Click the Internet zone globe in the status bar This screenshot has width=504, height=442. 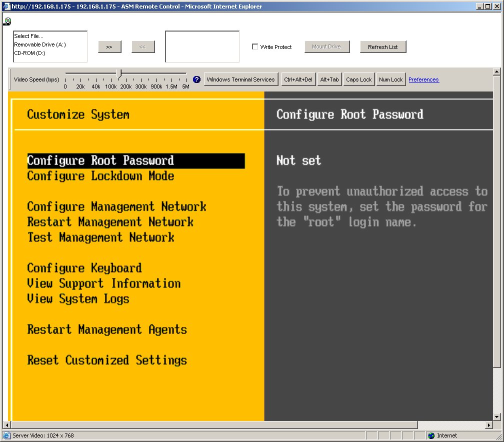pyautogui.click(x=430, y=435)
